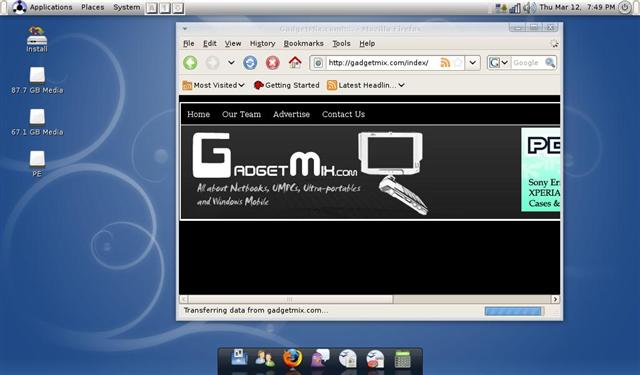Subscribe using the orange RSS feed icon
640x375 pixels.
445,62
